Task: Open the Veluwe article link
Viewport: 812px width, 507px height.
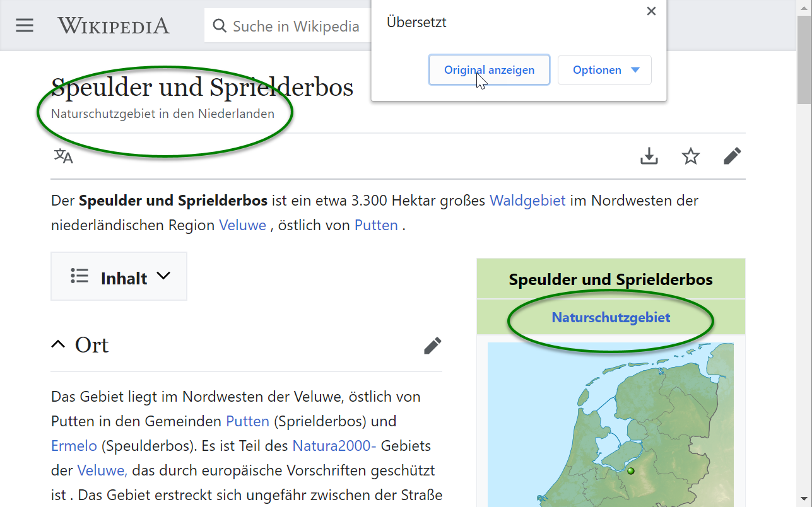Action: (242, 224)
